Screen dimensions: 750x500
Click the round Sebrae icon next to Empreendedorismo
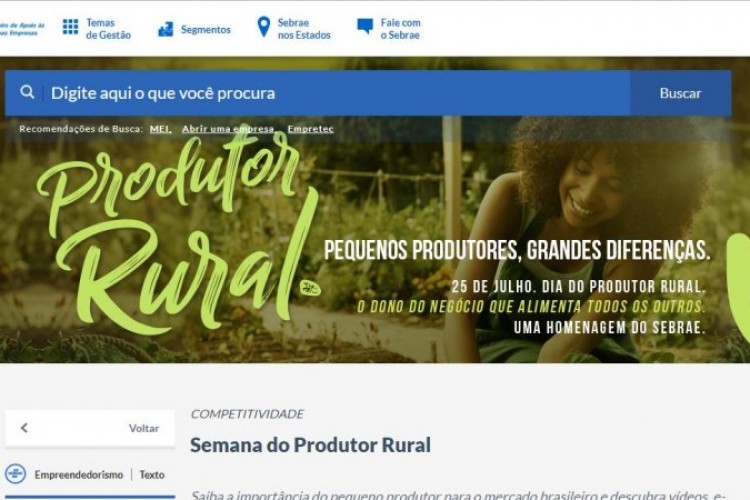tap(15, 474)
